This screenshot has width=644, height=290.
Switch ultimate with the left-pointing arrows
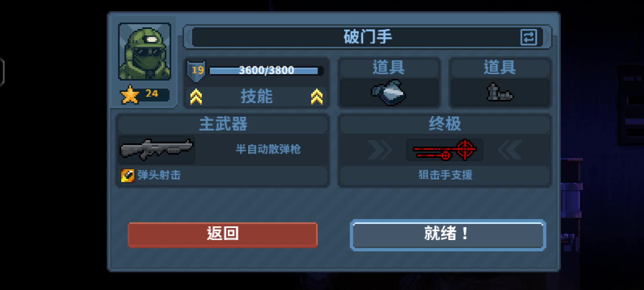(510, 150)
